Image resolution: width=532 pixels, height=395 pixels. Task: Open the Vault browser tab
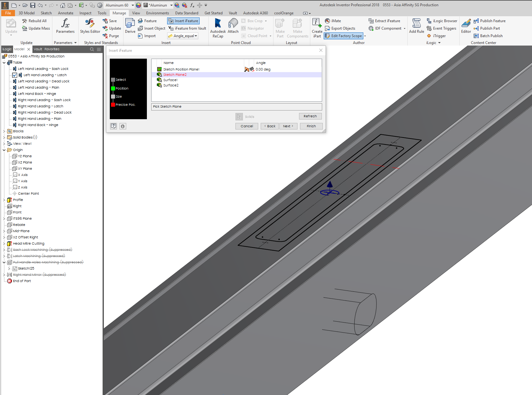coord(37,49)
